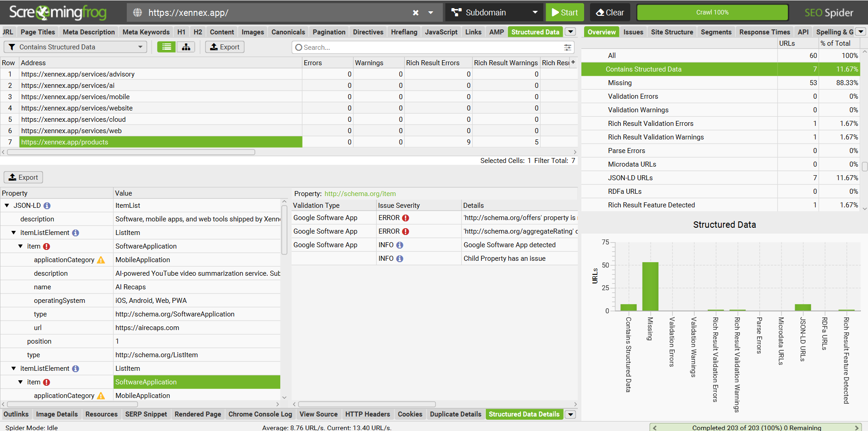Collapse the first item node

pos(20,246)
